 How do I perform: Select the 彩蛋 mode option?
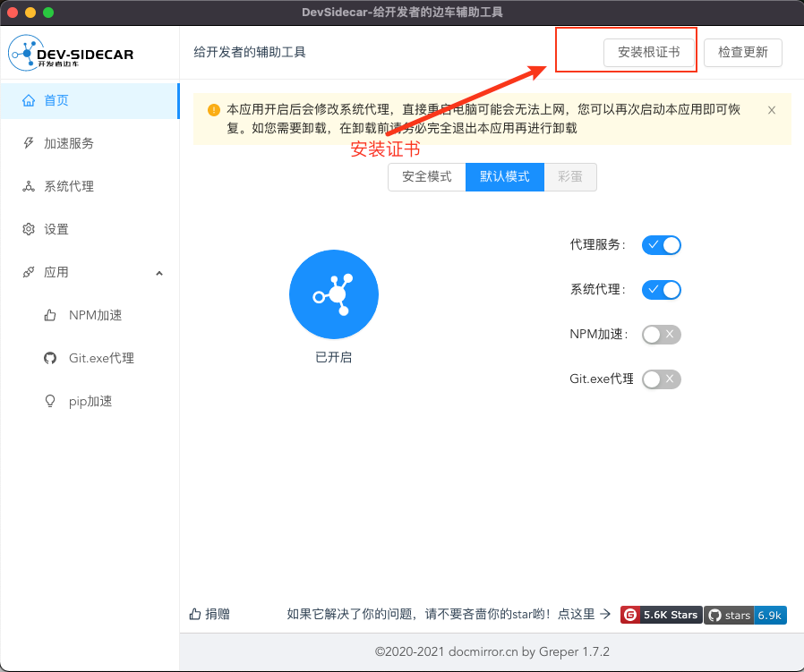tap(570, 177)
